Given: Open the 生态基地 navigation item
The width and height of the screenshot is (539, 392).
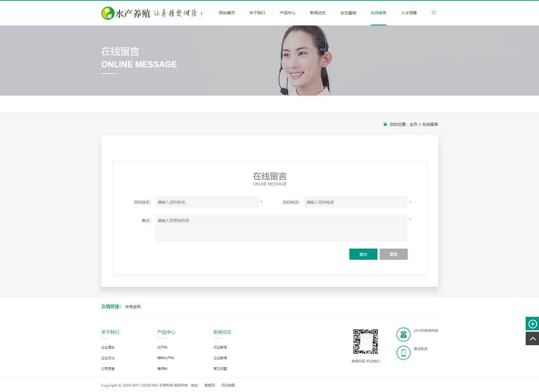Looking at the screenshot, I should point(348,13).
